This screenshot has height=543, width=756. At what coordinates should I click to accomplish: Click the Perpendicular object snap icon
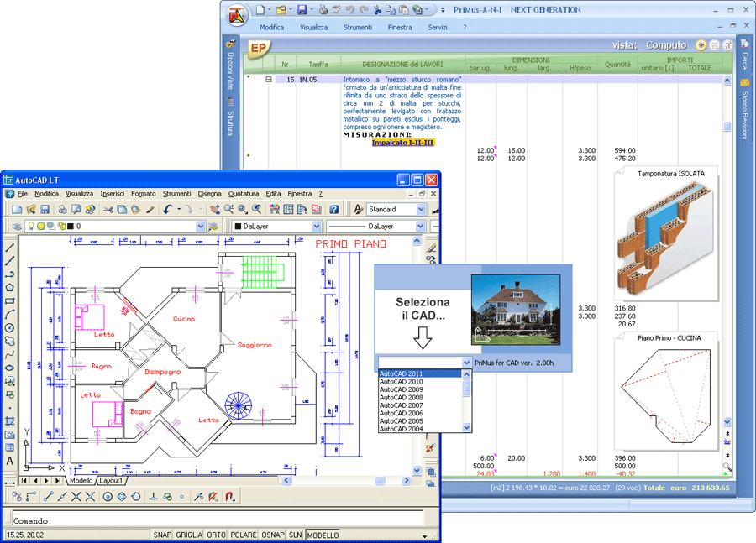[x=153, y=496]
